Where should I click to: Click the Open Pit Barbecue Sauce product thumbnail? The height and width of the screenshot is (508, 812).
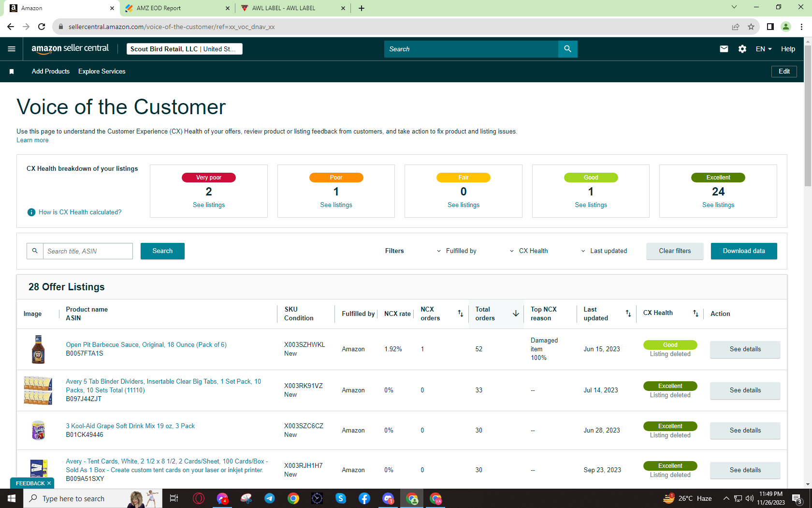pyautogui.click(x=38, y=349)
